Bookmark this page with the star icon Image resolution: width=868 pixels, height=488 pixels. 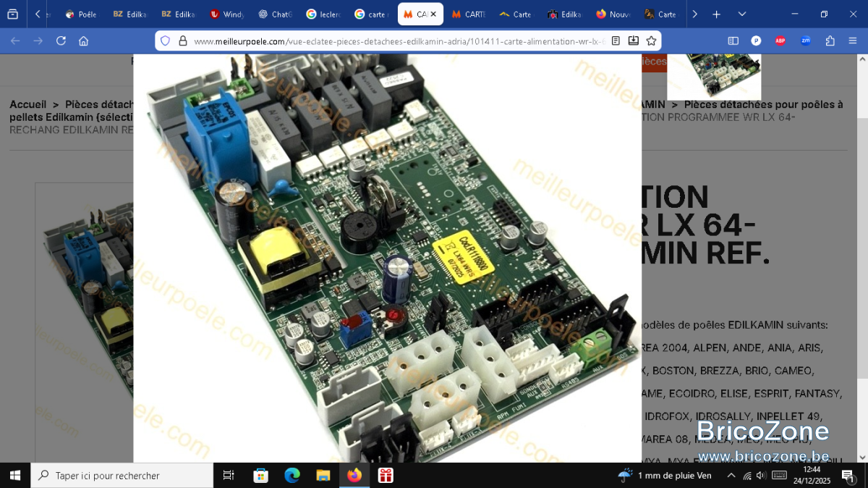point(651,41)
